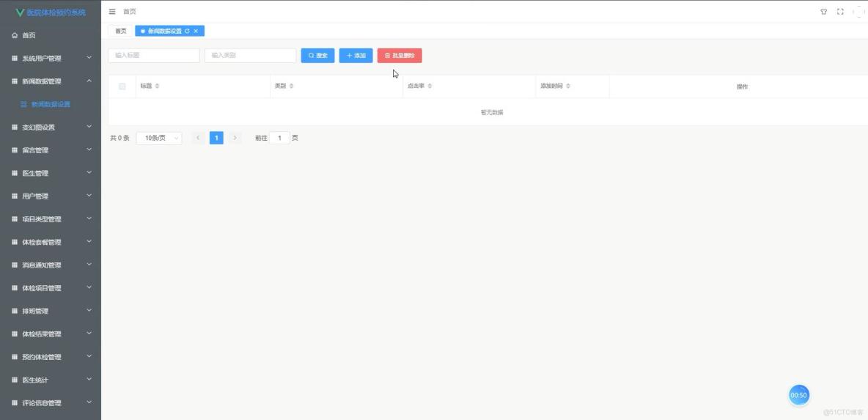Viewport: 868px width, 420px height.
Task: Click the red 批量删除 button
Action: [x=400, y=55]
